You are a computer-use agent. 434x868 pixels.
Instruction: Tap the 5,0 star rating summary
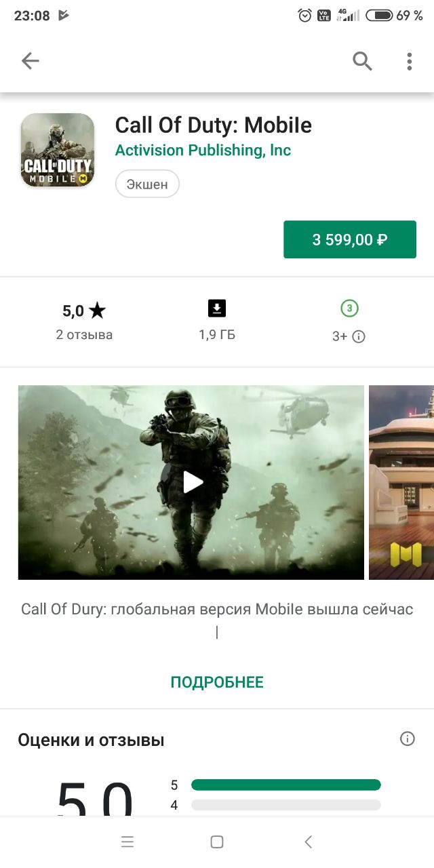coord(84,311)
